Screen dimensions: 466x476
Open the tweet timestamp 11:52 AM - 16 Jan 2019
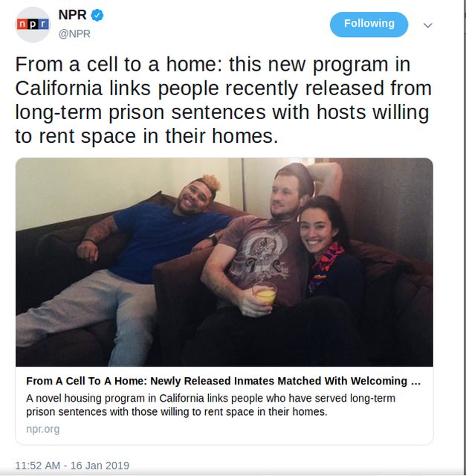point(72,466)
